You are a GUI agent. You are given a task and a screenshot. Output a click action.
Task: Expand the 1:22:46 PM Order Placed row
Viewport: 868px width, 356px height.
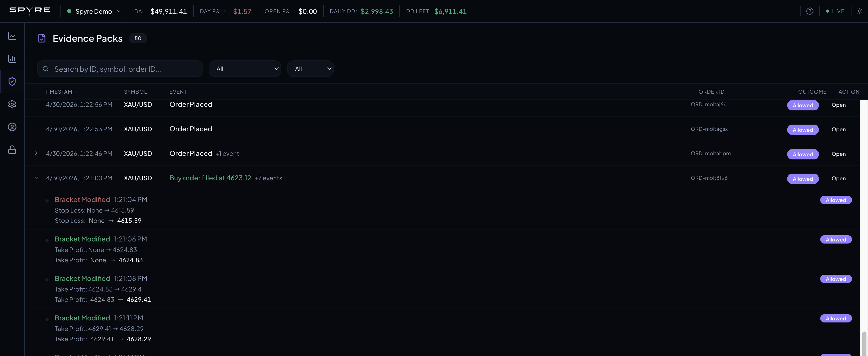point(36,153)
